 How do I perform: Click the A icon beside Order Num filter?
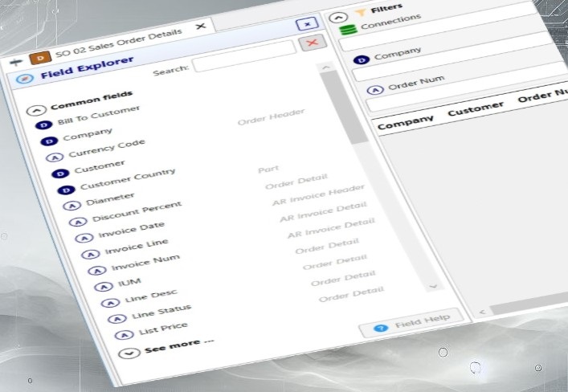(x=375, y=90)
